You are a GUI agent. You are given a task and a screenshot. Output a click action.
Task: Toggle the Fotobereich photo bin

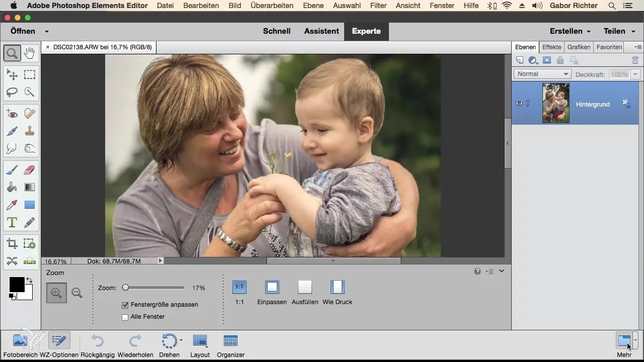click(x=20, y=346)
